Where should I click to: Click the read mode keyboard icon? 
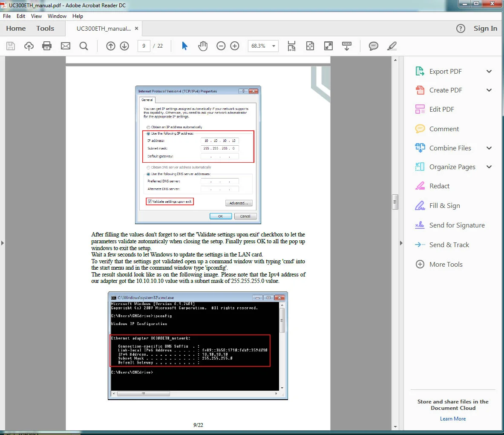click(347, 46)
